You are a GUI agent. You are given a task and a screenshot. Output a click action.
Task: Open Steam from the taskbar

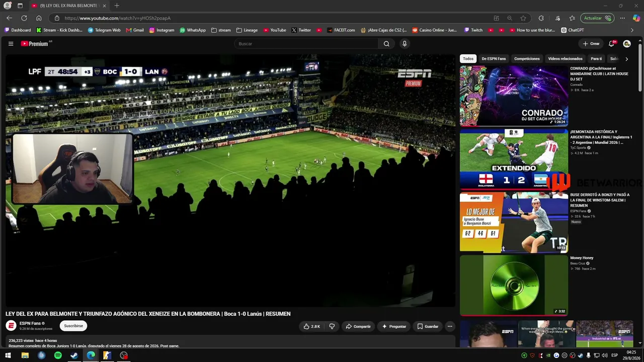(x=74, y=355)
